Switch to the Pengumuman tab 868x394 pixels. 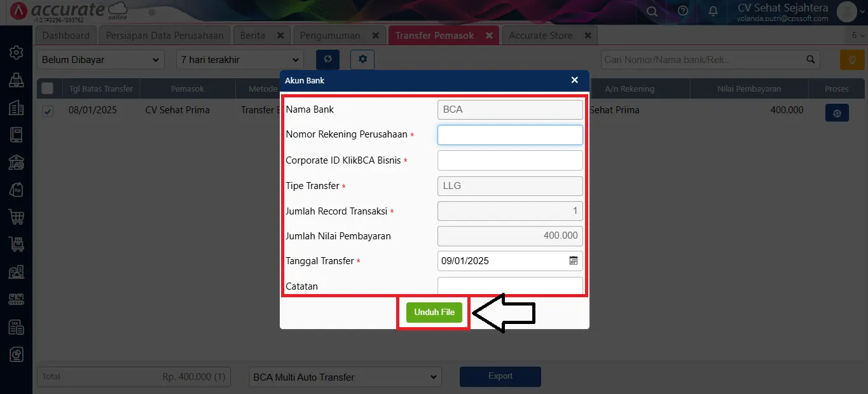(330, 36)
